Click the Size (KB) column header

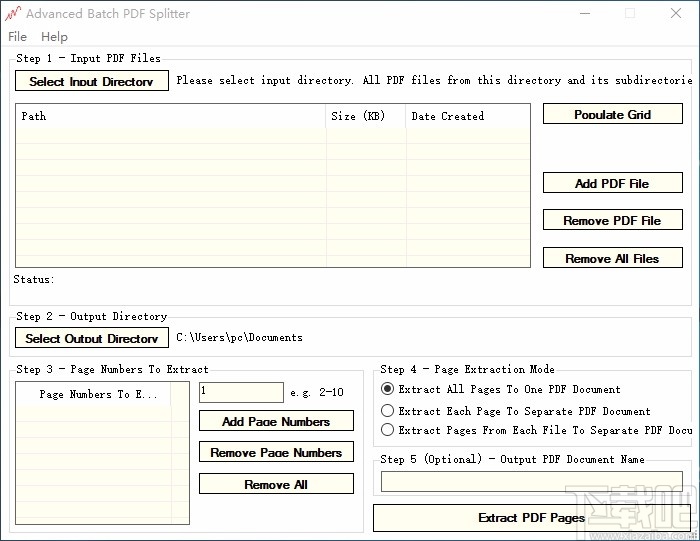[366, 116]
